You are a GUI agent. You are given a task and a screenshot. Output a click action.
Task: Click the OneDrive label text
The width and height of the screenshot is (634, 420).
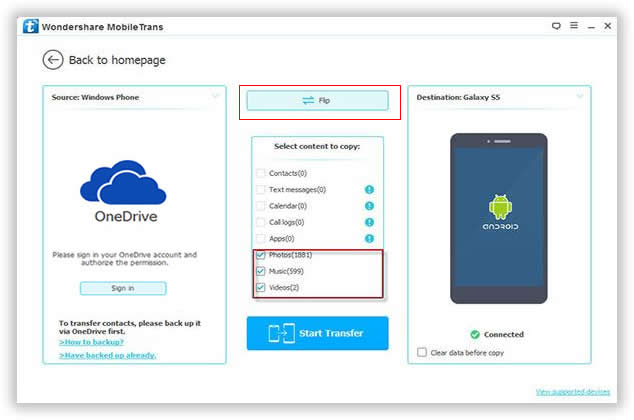126,217
